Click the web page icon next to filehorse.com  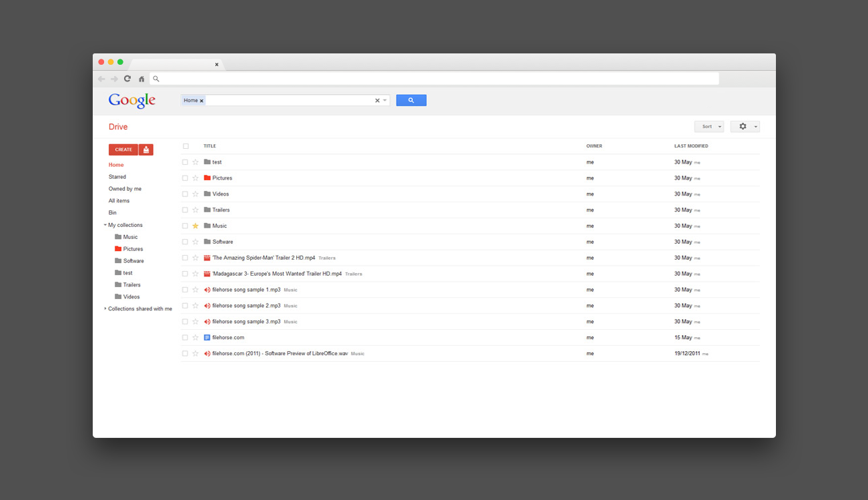coord(206,337)
